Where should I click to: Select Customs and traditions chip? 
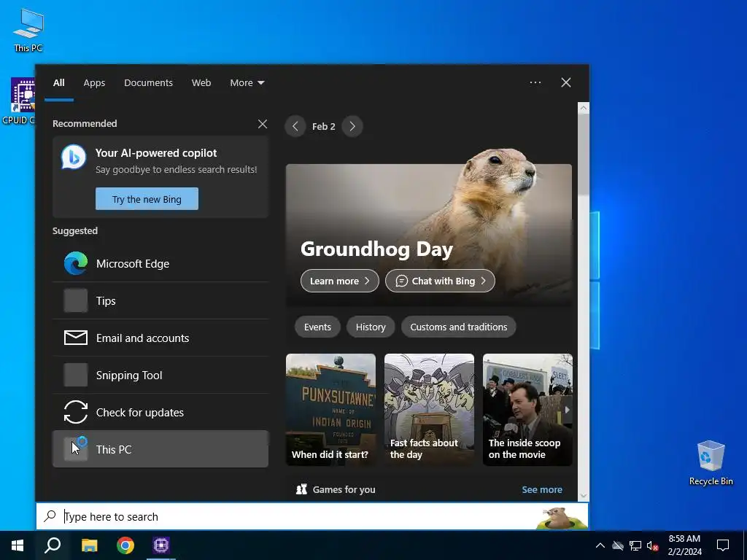tap(458, 327)
